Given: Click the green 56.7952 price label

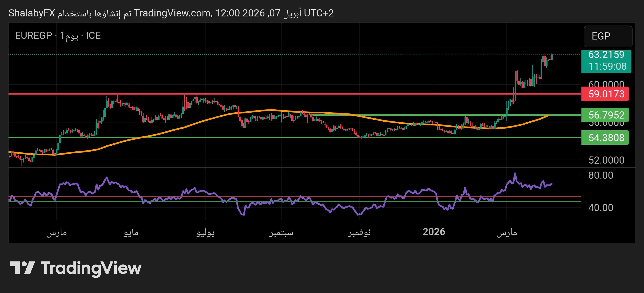Looking at the screenshot, I should tap(605, 115).
